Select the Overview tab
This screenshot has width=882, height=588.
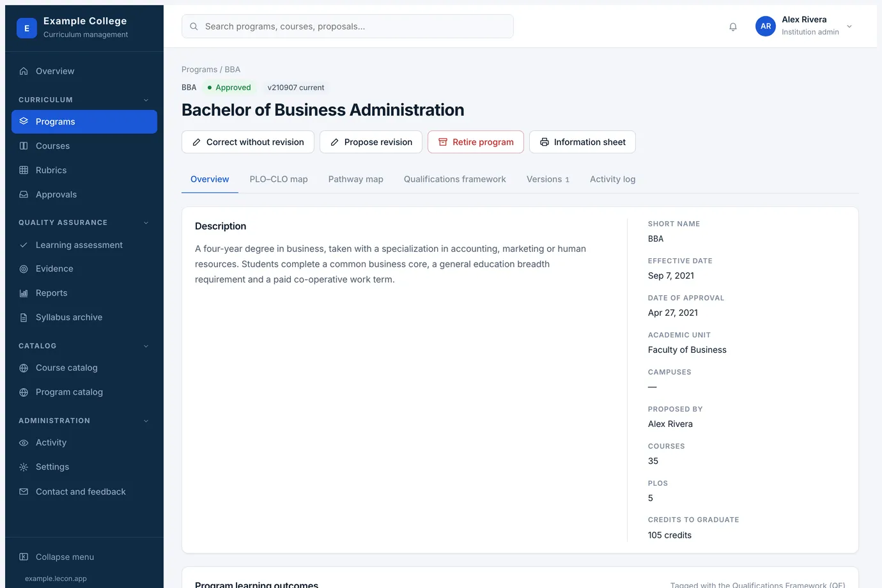(210, 179)
